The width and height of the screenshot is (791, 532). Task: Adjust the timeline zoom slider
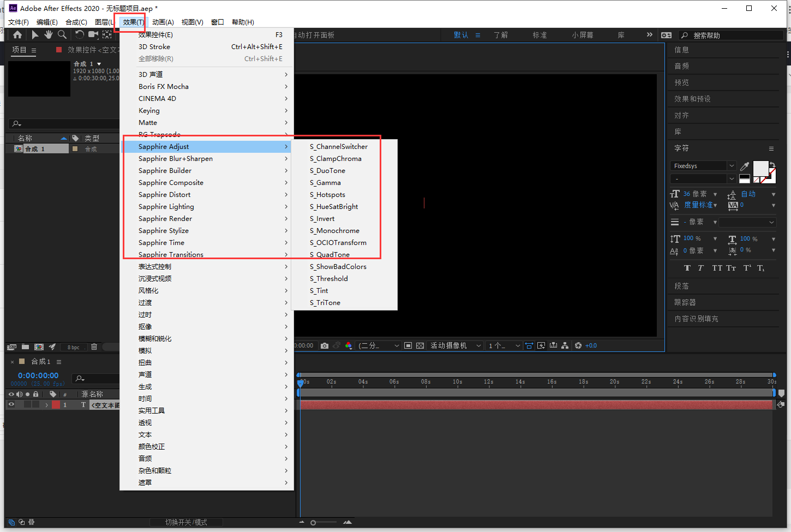[x=313, y=523]
